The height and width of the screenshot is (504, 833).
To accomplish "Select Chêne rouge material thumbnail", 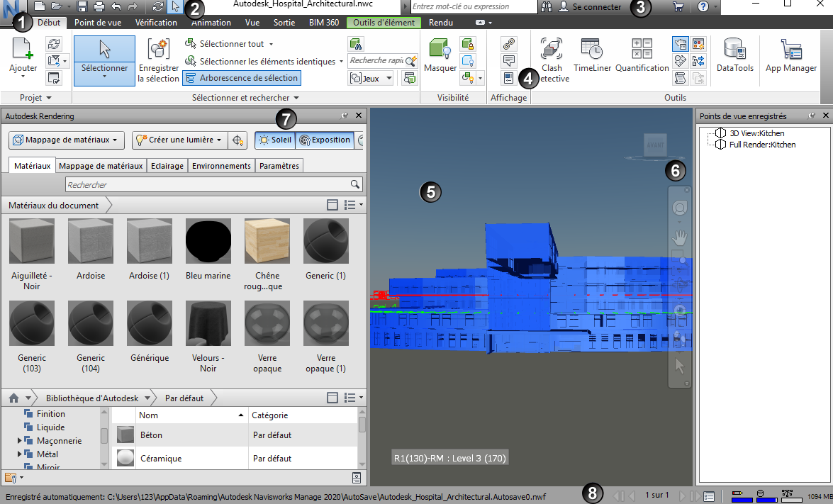I will [x=267, y=242].
